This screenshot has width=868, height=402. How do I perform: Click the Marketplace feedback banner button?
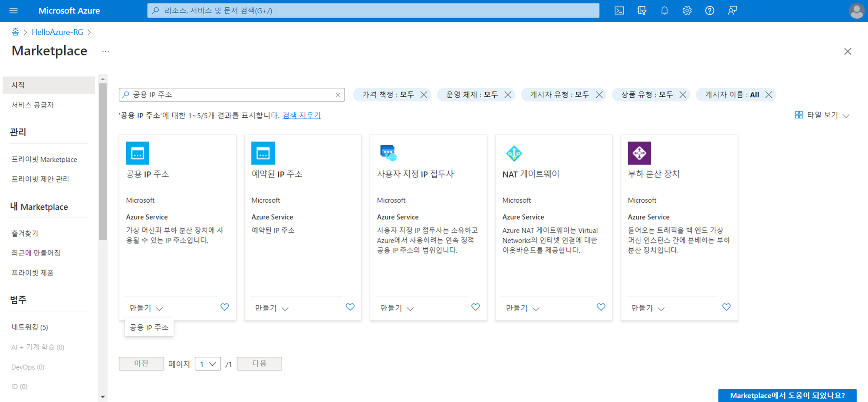787,395
